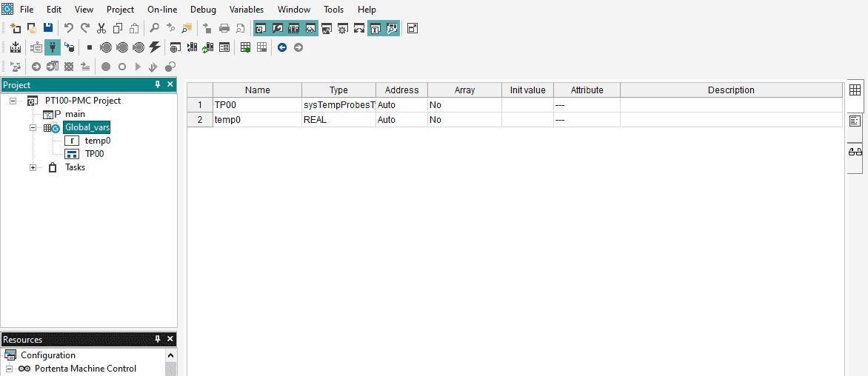The height and width of the screenshot is (376, 868).
Task: Select the glasses watch view tab
Action: pyautogui.click(x=855, y=151)
